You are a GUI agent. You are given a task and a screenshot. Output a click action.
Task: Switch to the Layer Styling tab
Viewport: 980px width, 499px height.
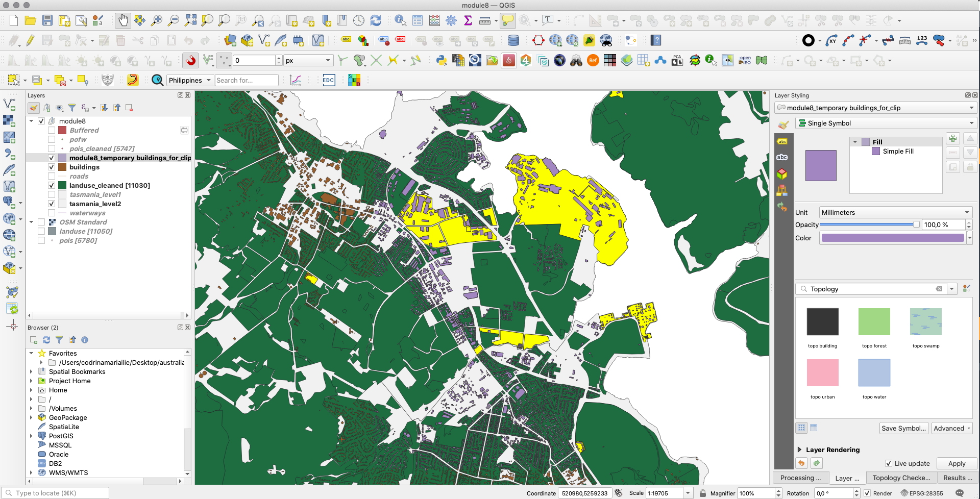click(x=847, y=478)
